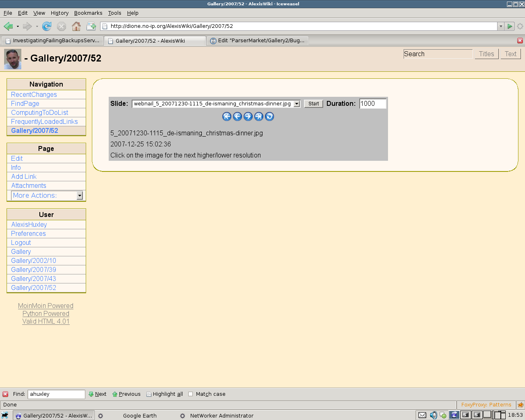The width and height of the screenshot is (525, 420).
Task: Open the URL bar history dropdown arrow
Action: (x=500, y=26)
